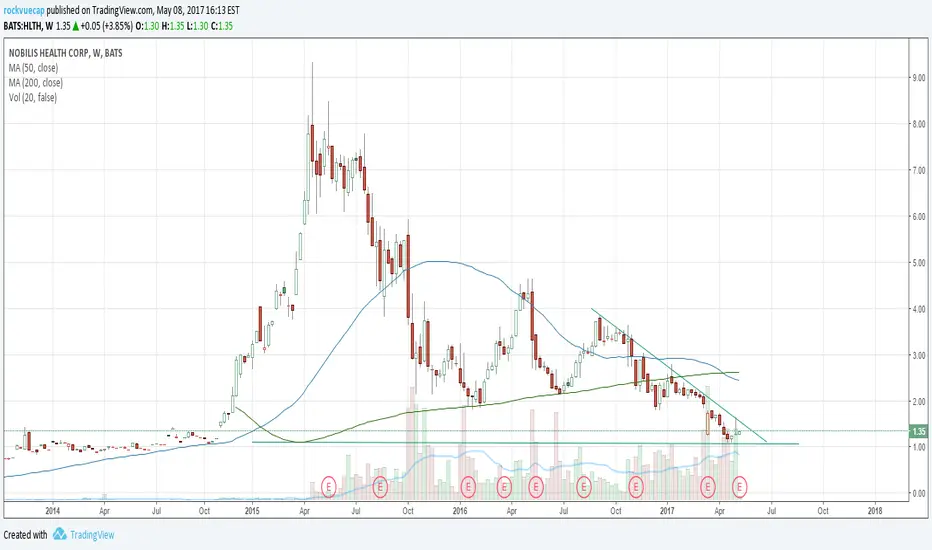Viewport: 932px width, 550px height.
Task: Click the 5.00 price axis label
Action: point(918,263)
